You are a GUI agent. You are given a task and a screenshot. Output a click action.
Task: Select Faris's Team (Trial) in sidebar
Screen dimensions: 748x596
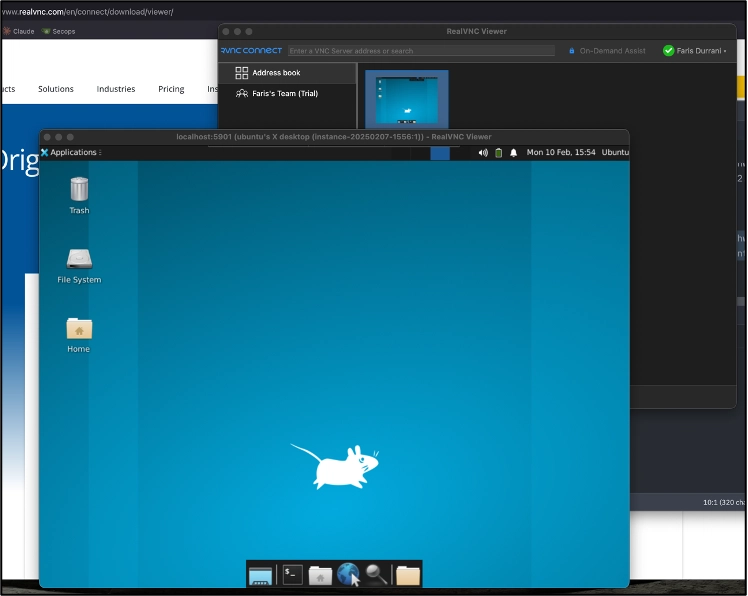tap(287, 94)
